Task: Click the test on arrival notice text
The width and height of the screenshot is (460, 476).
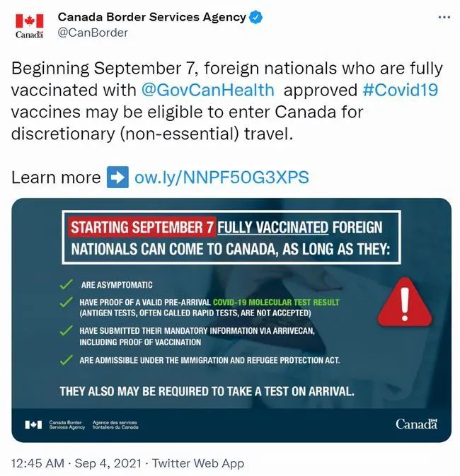Action: tap(207, 390)
